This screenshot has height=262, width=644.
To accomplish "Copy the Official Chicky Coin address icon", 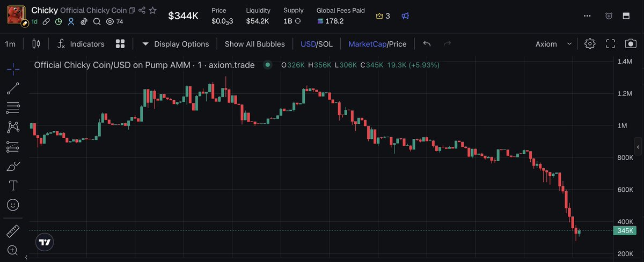I will (x=132, y=10).
